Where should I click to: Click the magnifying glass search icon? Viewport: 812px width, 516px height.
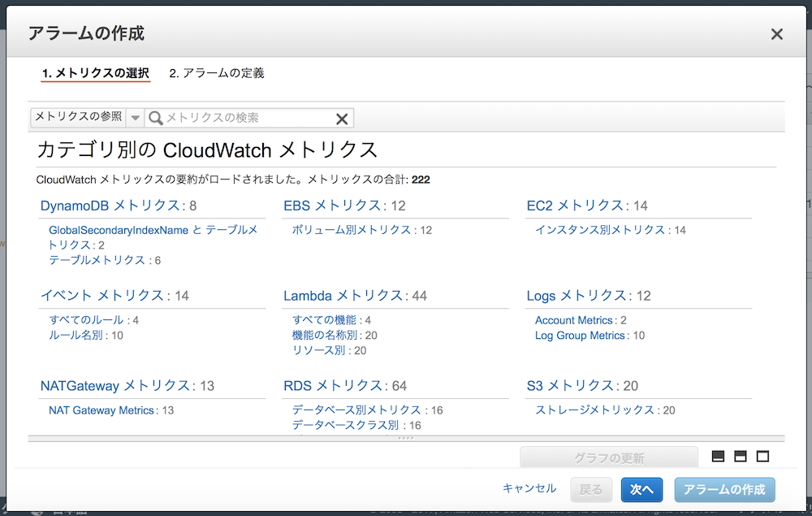(x=154, y=118)
